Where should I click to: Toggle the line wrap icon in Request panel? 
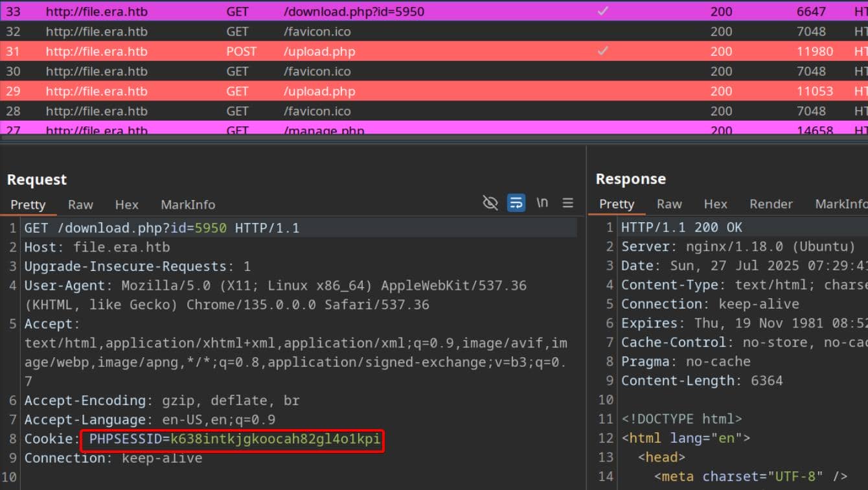click(516, 204)
